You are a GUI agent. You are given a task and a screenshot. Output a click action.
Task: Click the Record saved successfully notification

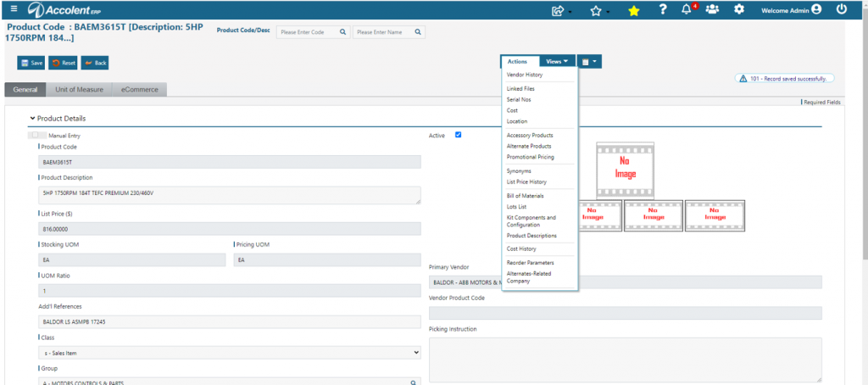click(x=784, y=79)
